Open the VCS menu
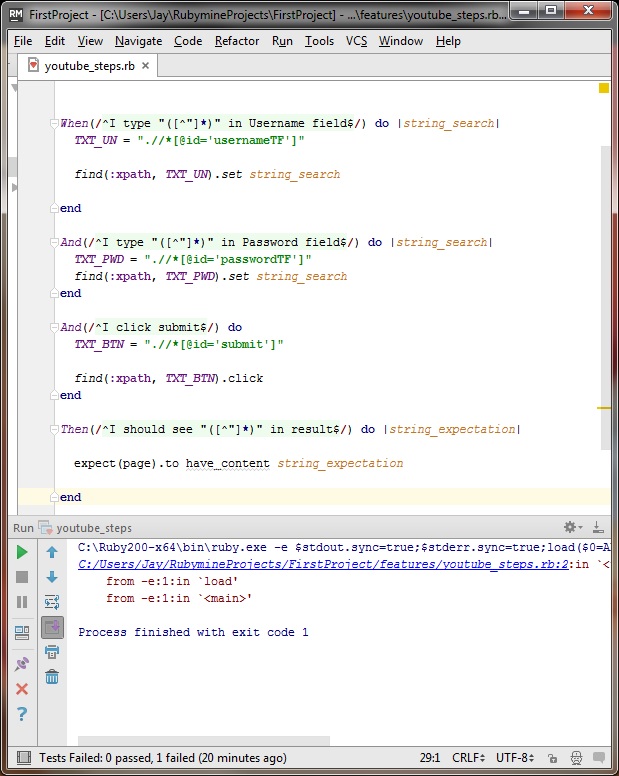619x776 pixels. point(356,41)
